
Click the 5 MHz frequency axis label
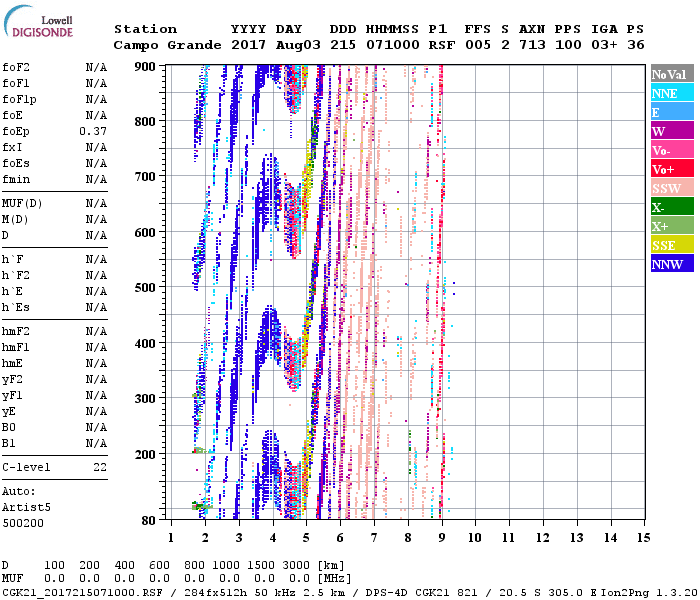click(306, 538)
